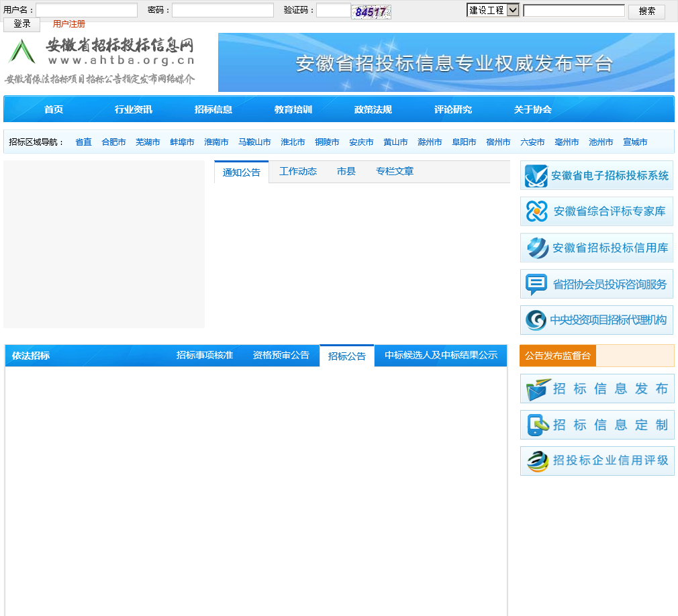This screenshot has height=616, width=678.
Task: Click the 招标信息定制 phone icon
Action: pyautogui.click(x=538, y=425)
